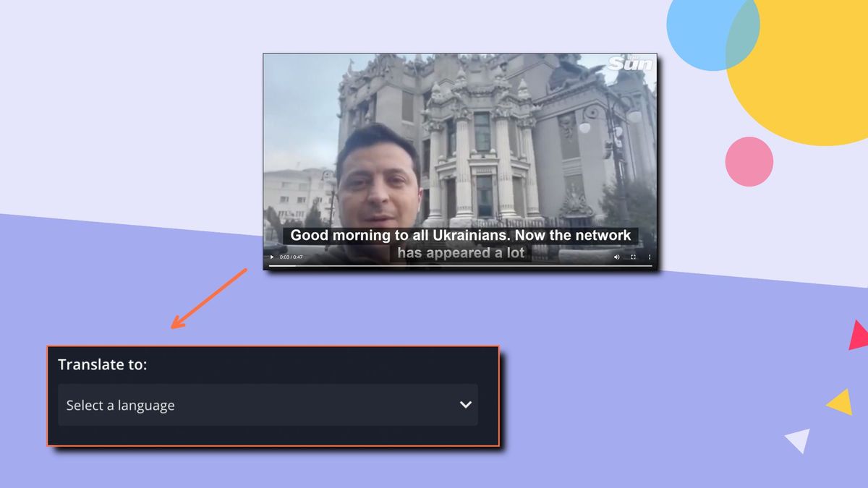Viewport: 868px width, 488px height.
Task: Toggle video playback with the play control
Action: (x=271, y=257)
